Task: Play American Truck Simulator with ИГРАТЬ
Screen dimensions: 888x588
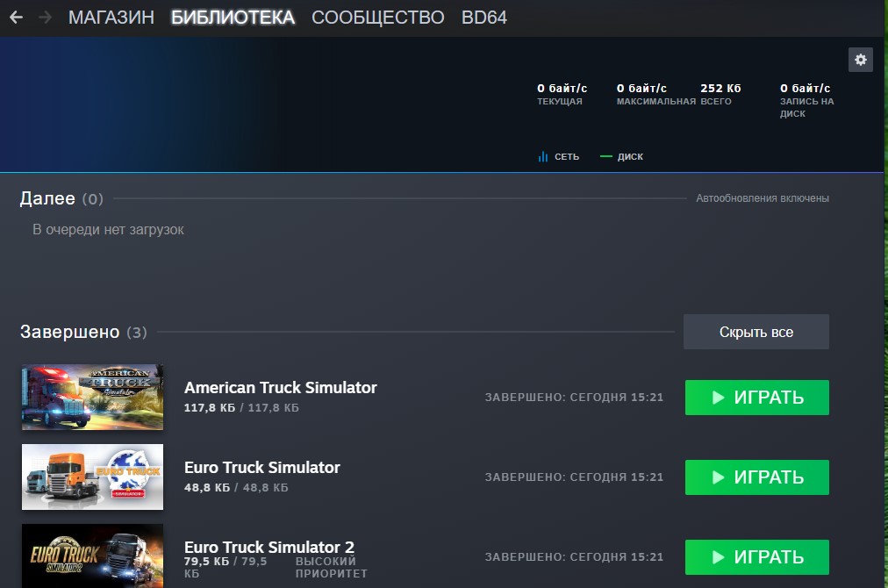Action: 757,398
